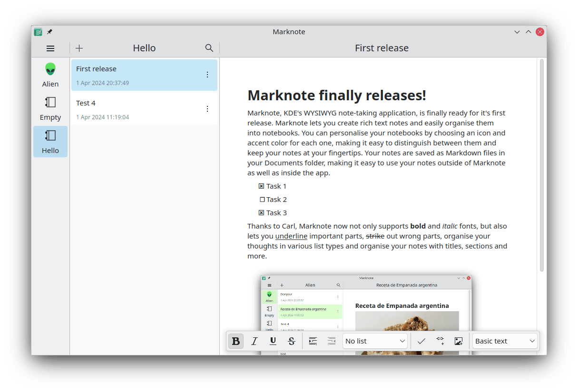Open the hamburger menu

[x=50, y=48]
